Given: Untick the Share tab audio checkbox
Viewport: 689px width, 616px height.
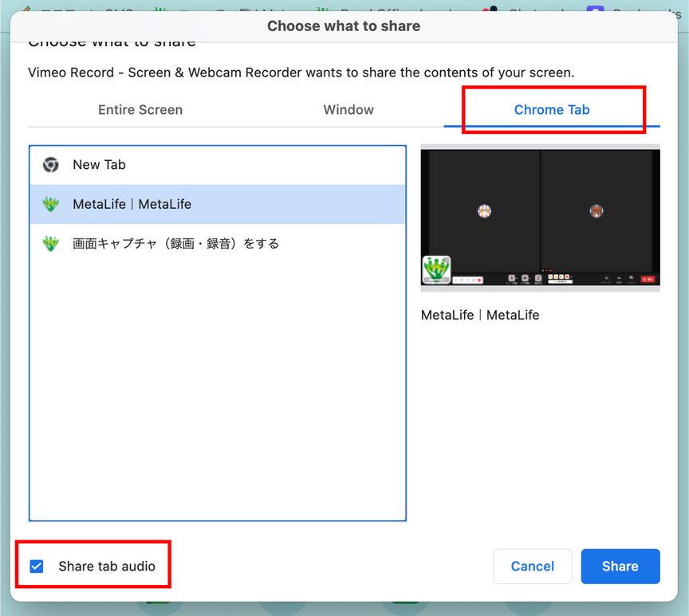Looking at the screenshot, I should (37, 567).
